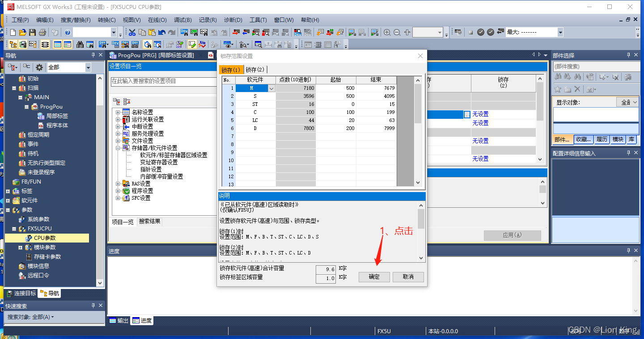This screenshot has height=339, width=644.
Task: Click the Find binoculars icon
Action: coord(80,44)
